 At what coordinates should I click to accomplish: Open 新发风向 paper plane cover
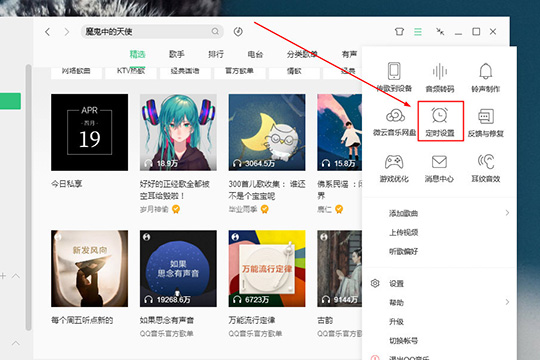90,268
